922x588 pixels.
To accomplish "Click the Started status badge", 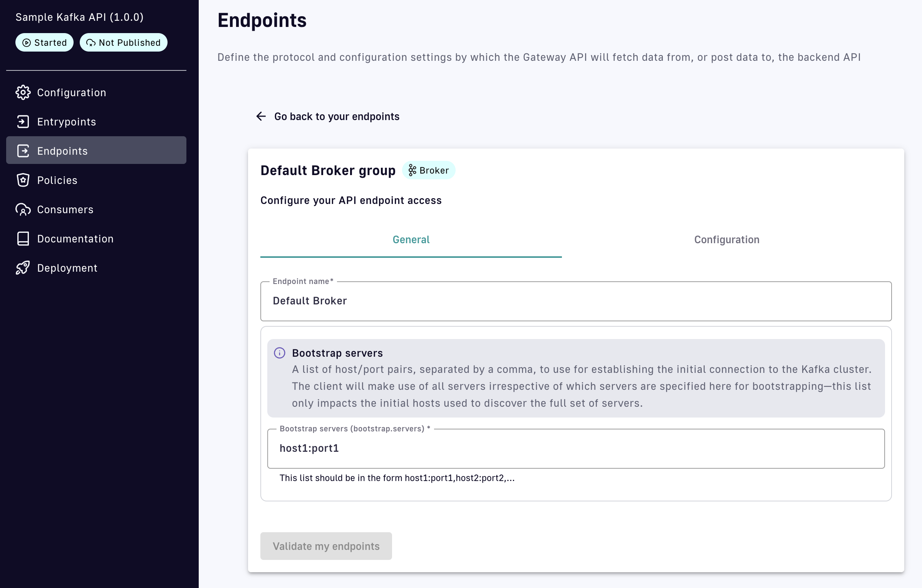I will click(x=44, y=42).
